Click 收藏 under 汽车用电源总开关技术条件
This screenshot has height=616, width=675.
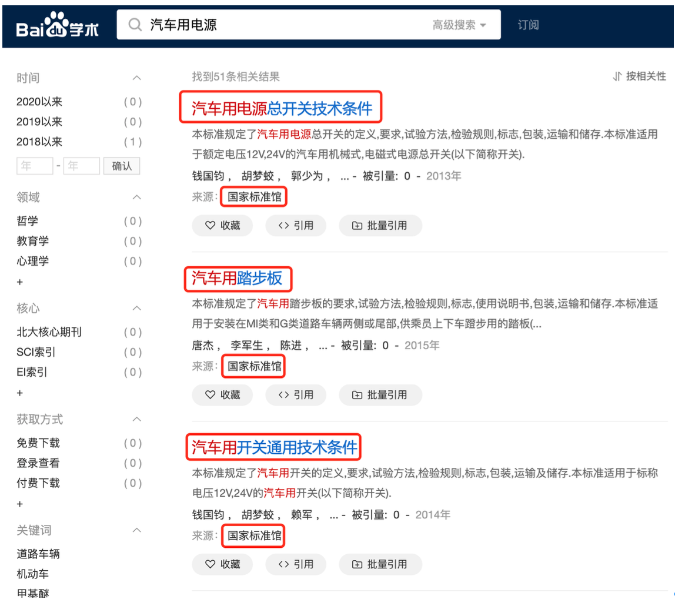tap(222, 226)
